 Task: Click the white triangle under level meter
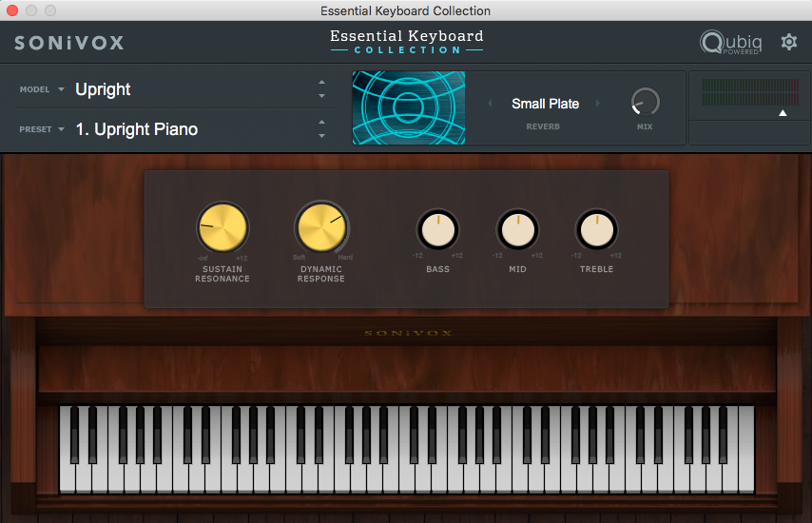783,113
